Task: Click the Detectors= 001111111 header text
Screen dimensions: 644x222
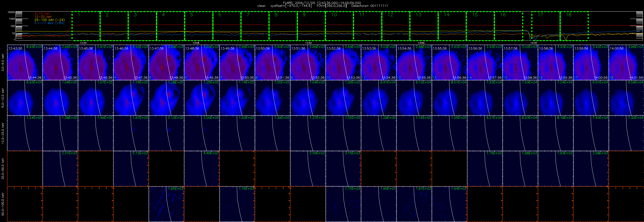Action: pyautogui.click(x=369, y=6)
